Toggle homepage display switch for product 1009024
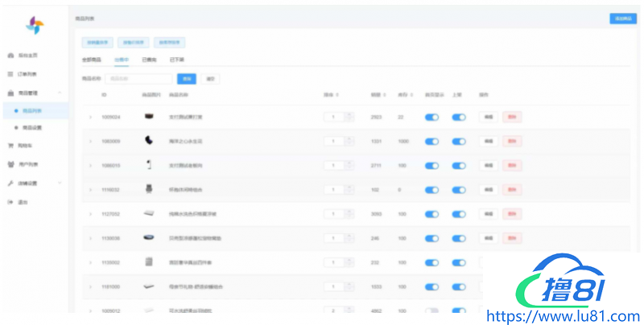Viewport: 644px width, 325px height. coord(431,117)
